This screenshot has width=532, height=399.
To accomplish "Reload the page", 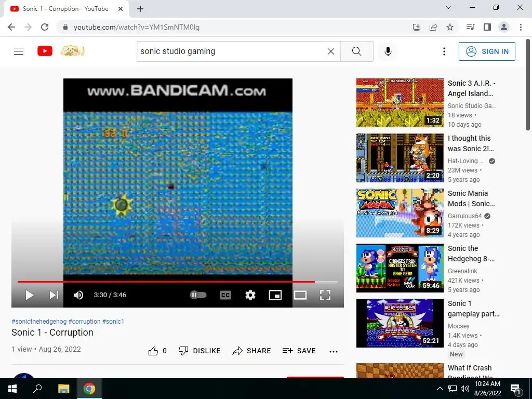I will click(45, 27).
